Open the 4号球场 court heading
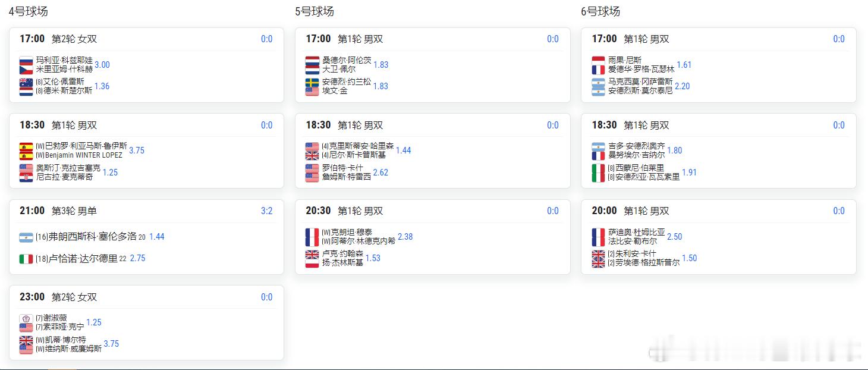This screenshot has height=370, width=868. click(x=28, y=11)
